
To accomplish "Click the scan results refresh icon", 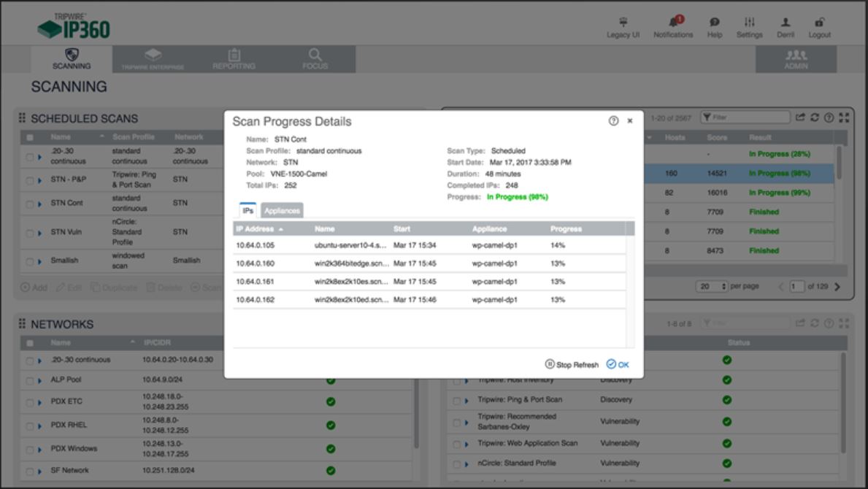I will point(814,118).
